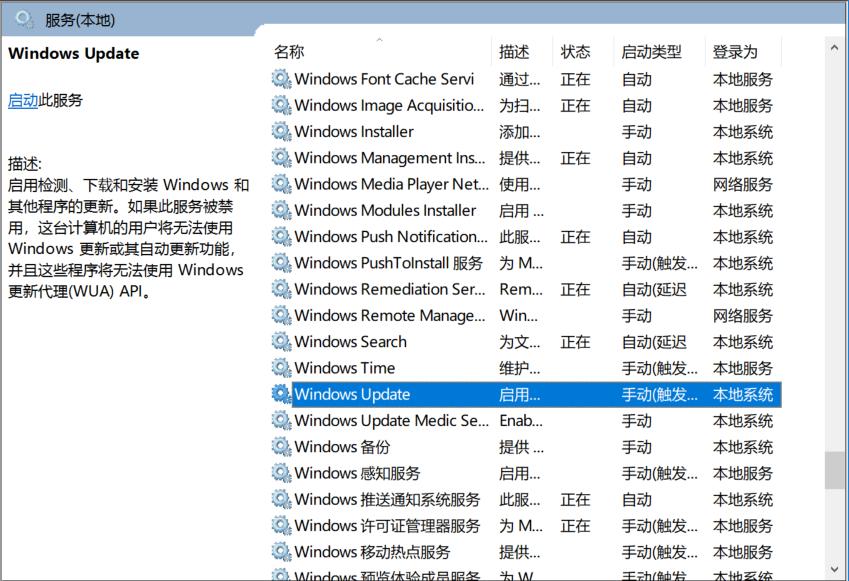
Task: Click 手动(触发... startup type of Windows Update
Action: point(659,394)
